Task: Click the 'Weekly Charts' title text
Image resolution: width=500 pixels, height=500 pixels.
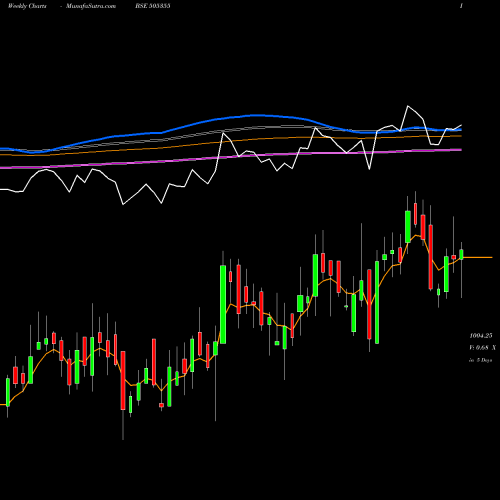Action: pyautogui.click(x=27, y=6)
